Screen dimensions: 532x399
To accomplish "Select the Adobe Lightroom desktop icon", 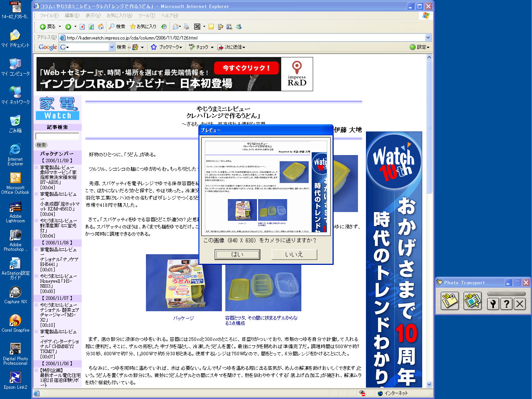I will [16, 212].
